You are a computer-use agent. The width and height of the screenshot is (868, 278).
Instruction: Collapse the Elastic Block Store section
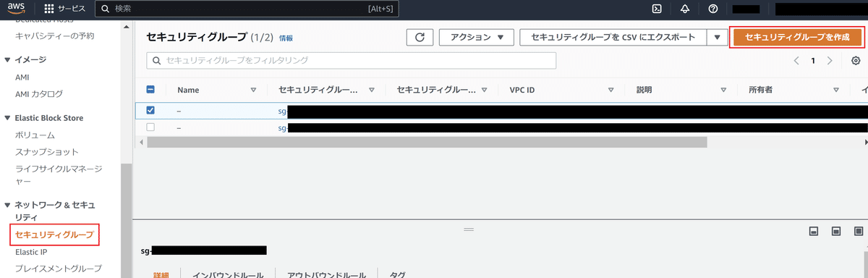8,118
